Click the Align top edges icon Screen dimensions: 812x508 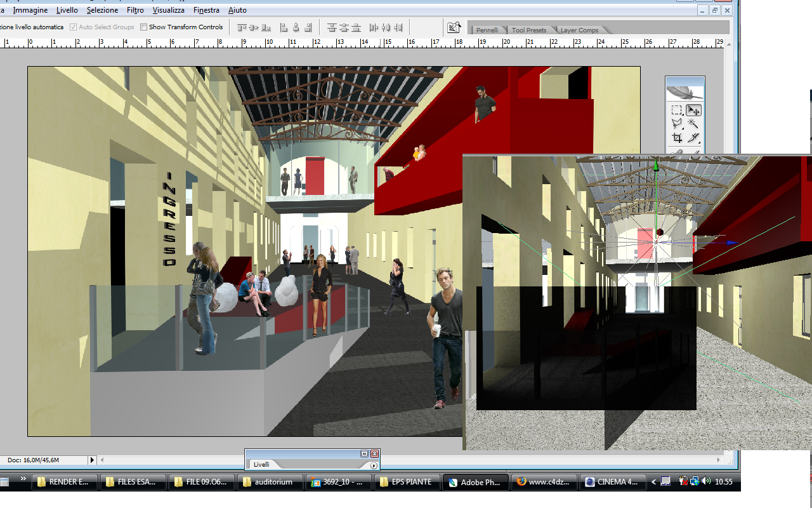point(242,27)
